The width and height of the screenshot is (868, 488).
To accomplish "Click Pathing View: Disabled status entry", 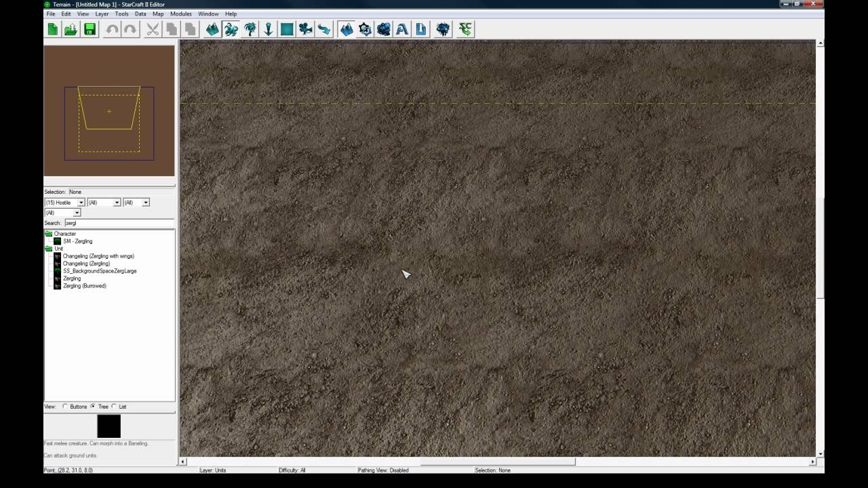I will [x=383, y=470].
